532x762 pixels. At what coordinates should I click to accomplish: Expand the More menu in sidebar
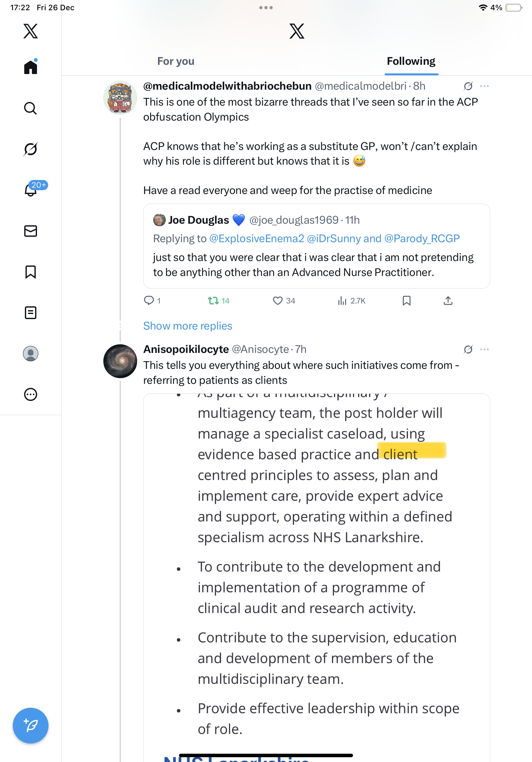click(x=31, y=395)
